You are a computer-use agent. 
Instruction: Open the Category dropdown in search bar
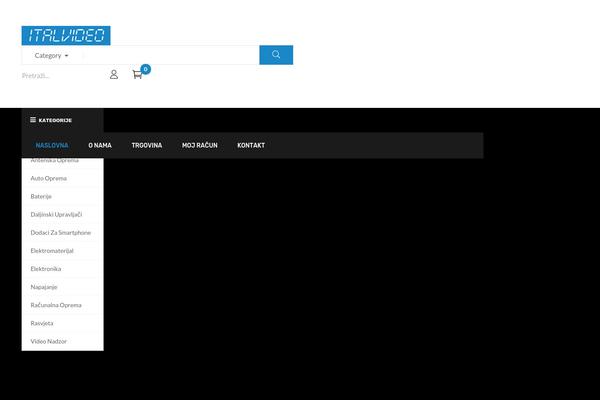[51, 56]
